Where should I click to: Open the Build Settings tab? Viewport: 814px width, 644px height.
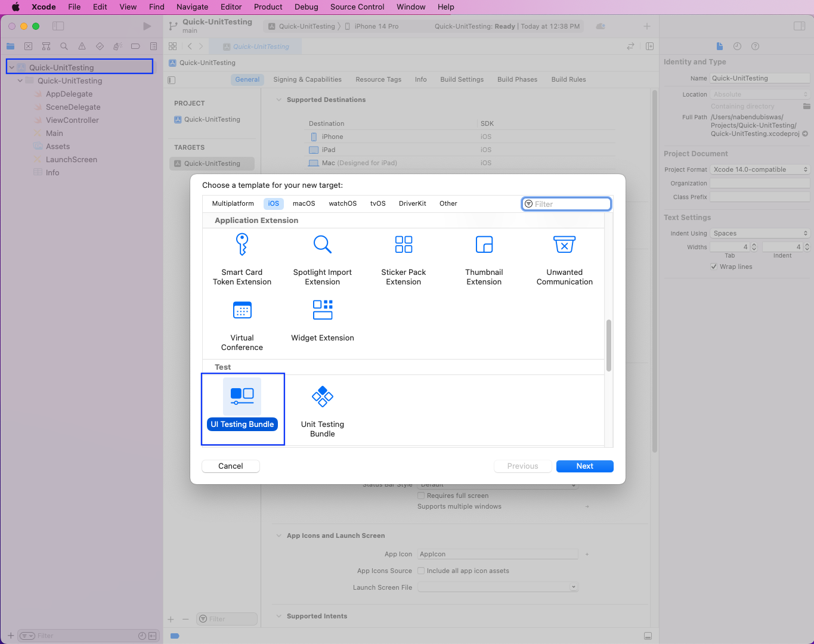[462, 79]
